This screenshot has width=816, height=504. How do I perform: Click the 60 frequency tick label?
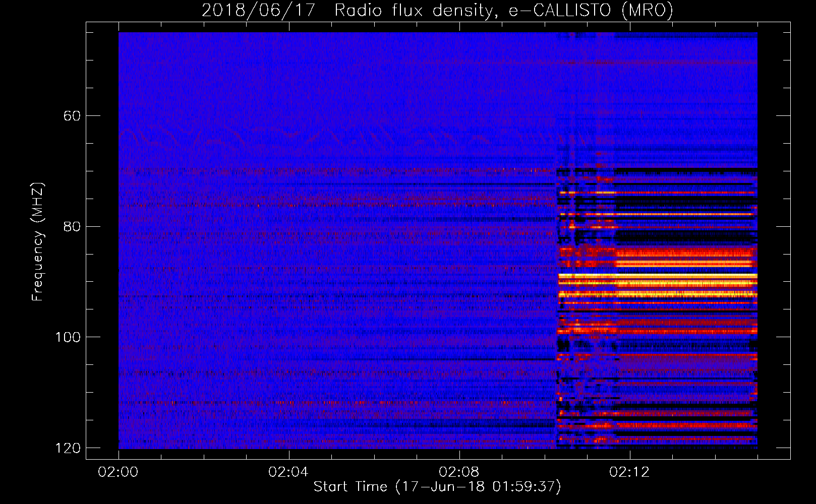[72, 116]
